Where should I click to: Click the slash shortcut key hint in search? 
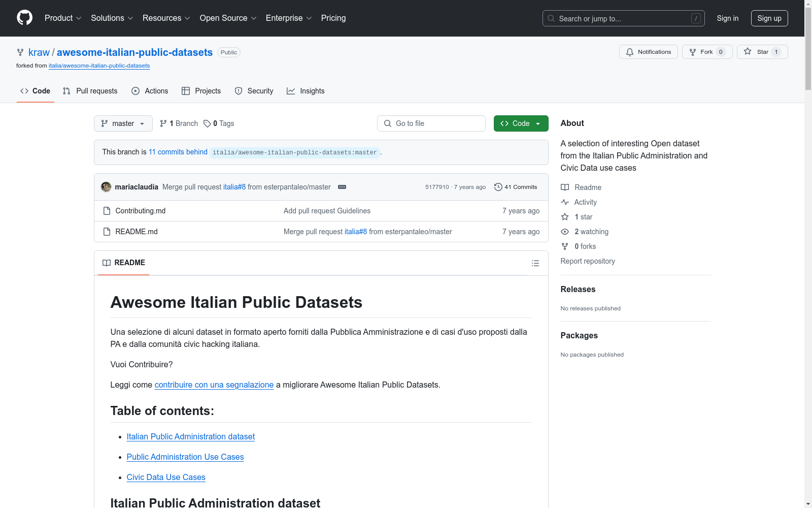coord(696,18)
